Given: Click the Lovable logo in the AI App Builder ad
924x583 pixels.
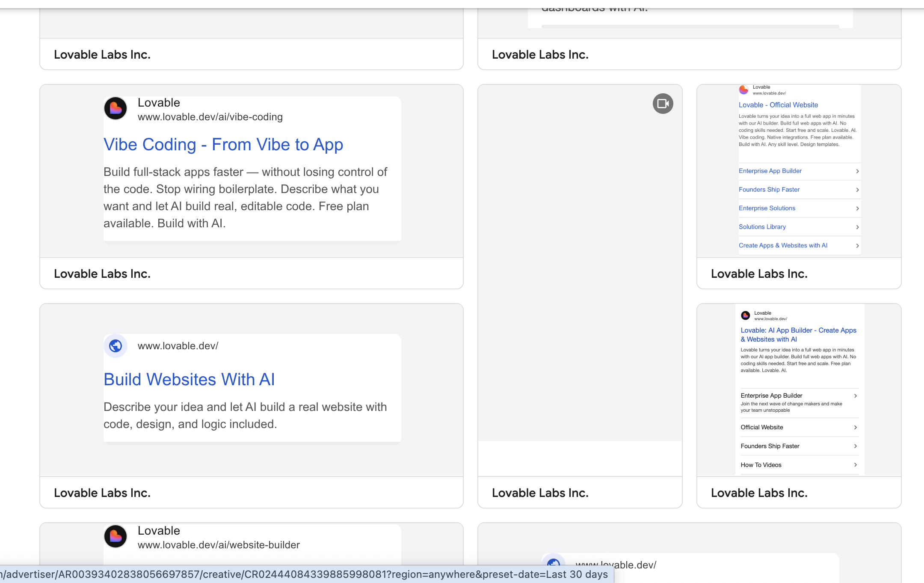Looking at the screenshot, I should click(746, 315).
